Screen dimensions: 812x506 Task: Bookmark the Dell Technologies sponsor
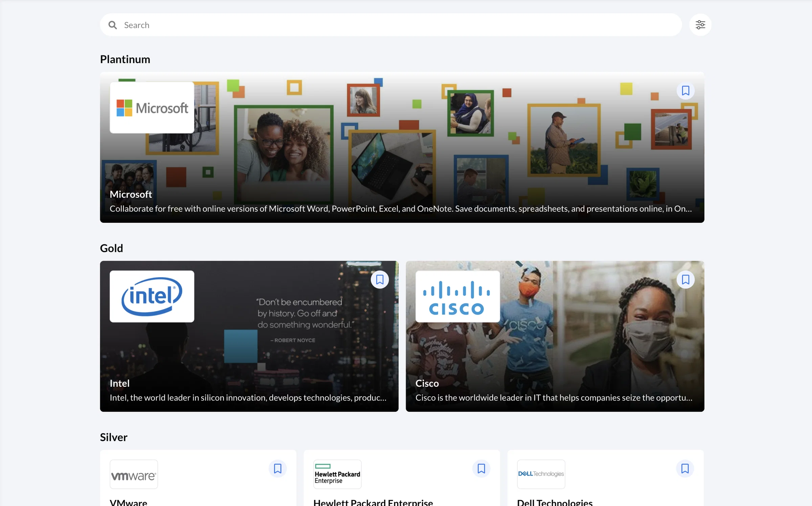click(685, 468)
